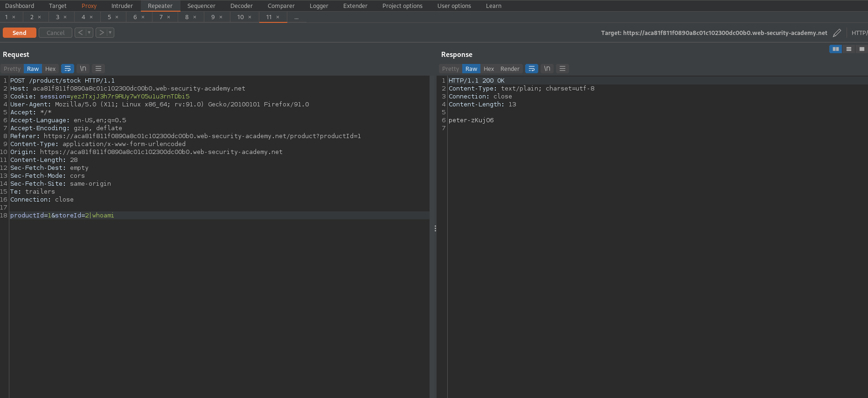Send the request with the Send button
868x398 pixels.
(x=20, y=33)
